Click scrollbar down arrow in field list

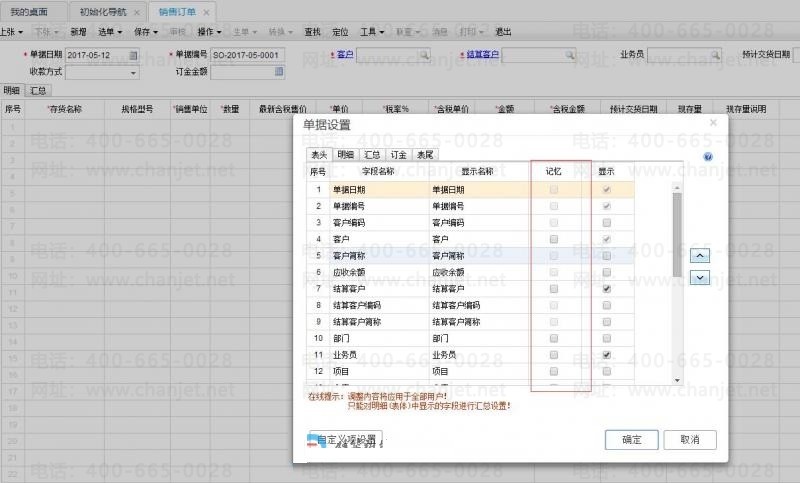click(x=677, y=380)
